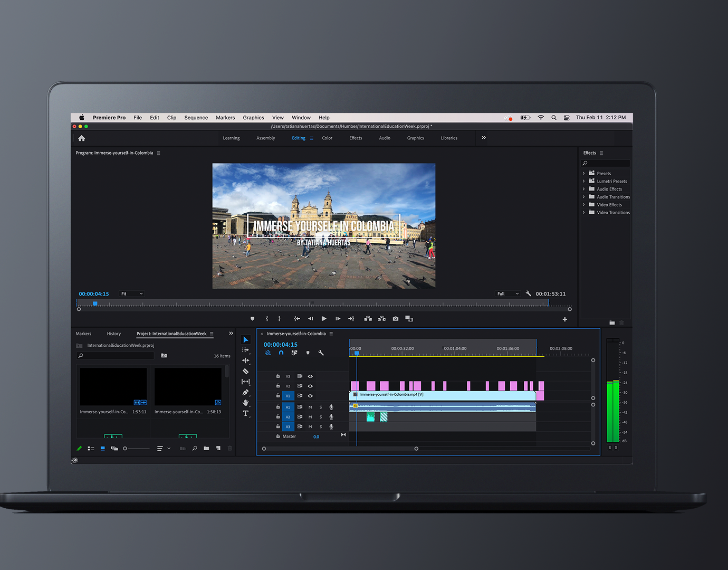Open Program monitor settings wrench
Screen dimensions: 728x570
pyautogui.click(x=528, y=293)
